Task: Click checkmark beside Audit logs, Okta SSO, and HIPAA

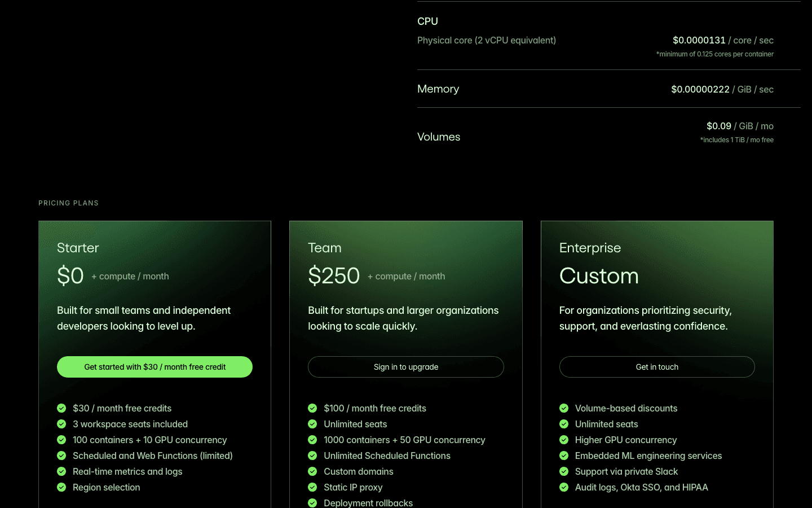Action: click(564, 487)
